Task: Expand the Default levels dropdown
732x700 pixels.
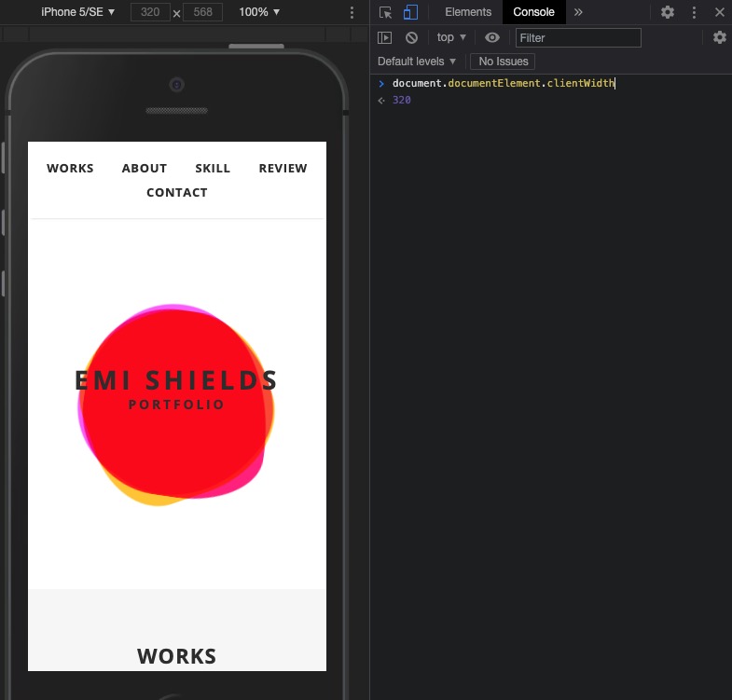Action: click(417, 62)
